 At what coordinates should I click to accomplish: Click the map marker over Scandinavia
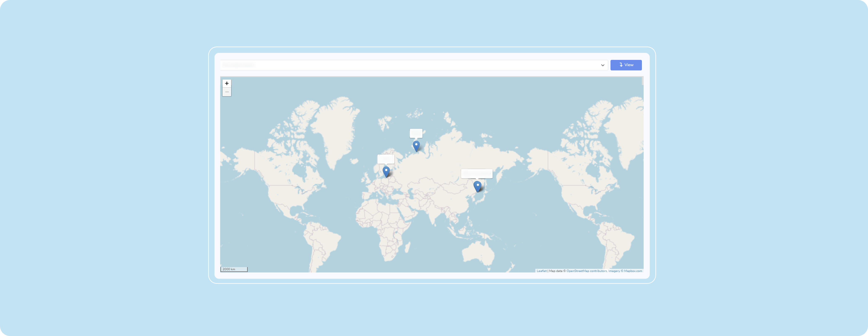(x=386, y=171)
